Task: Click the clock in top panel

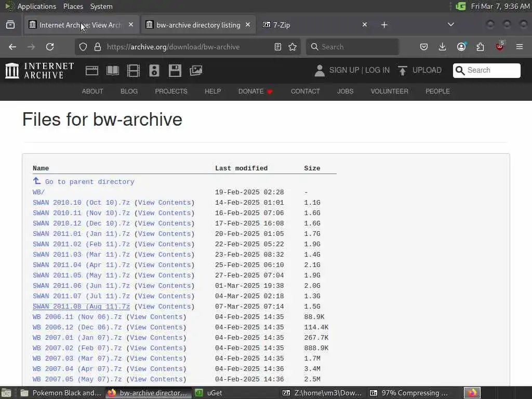Action: coord(500,6)
